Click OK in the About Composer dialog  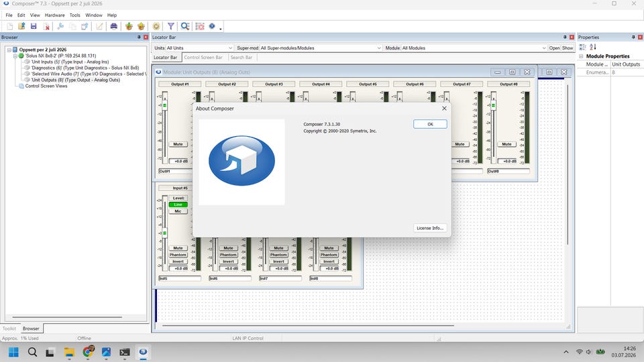[x=430, y=124]
